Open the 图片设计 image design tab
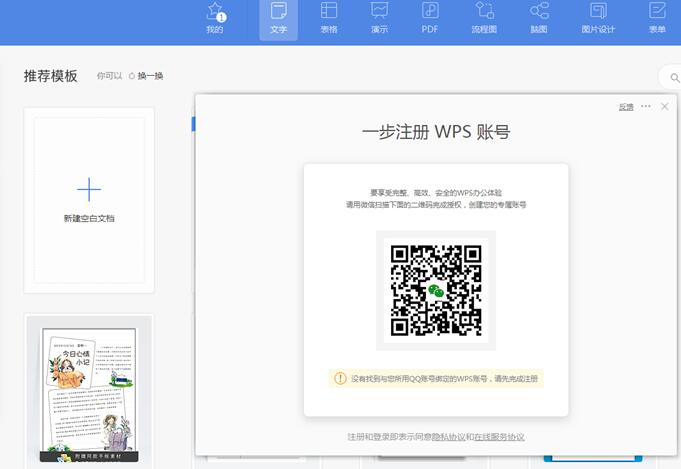 coord(598,20)
